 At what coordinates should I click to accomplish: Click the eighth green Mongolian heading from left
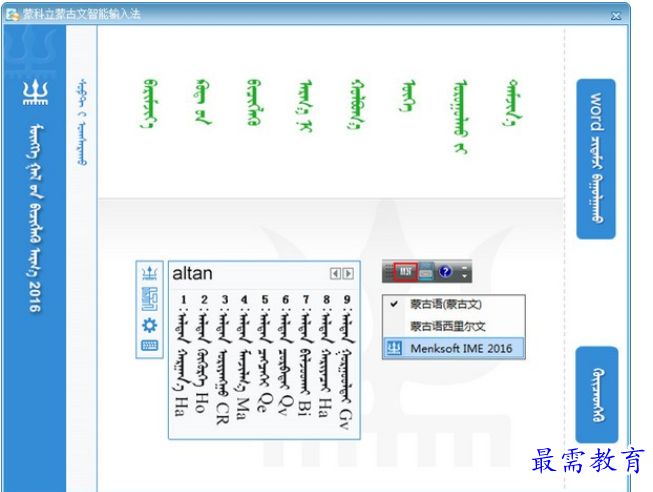[x=512, y=102]
